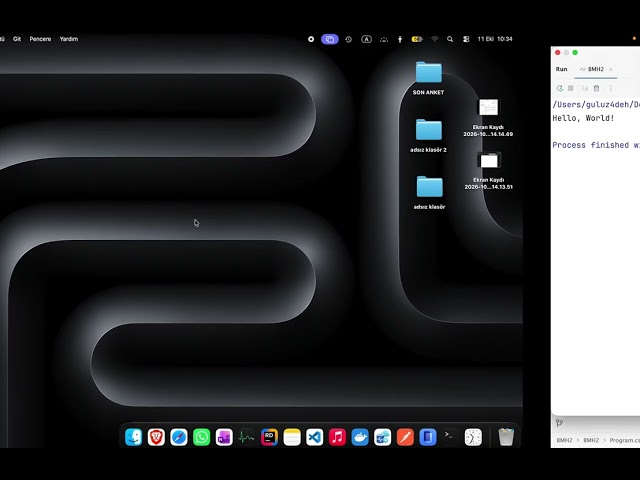Click the 'Process finished' console line
The width and height of the screenshot is (640, 480).
(x=596, y=145)
